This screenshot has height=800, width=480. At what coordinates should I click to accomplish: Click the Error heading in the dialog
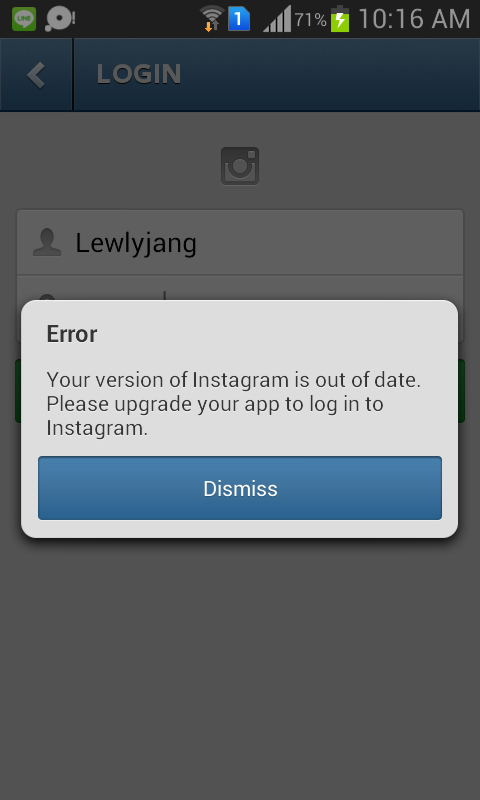click(x=71, y=334)
